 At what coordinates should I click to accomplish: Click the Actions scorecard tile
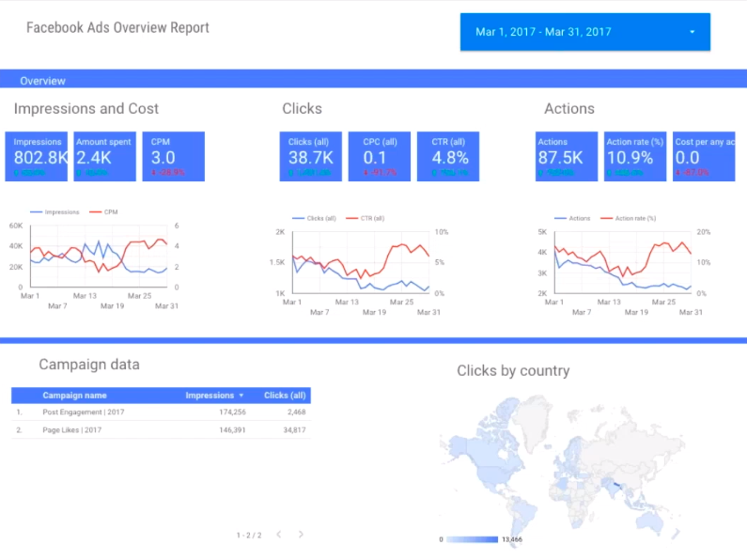click(x=567, y=157)
